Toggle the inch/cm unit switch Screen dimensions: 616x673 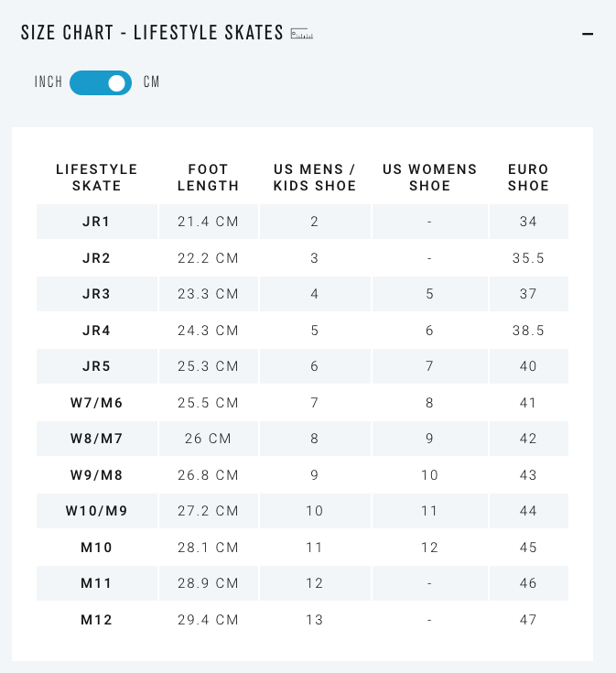(x=101, y=82)
